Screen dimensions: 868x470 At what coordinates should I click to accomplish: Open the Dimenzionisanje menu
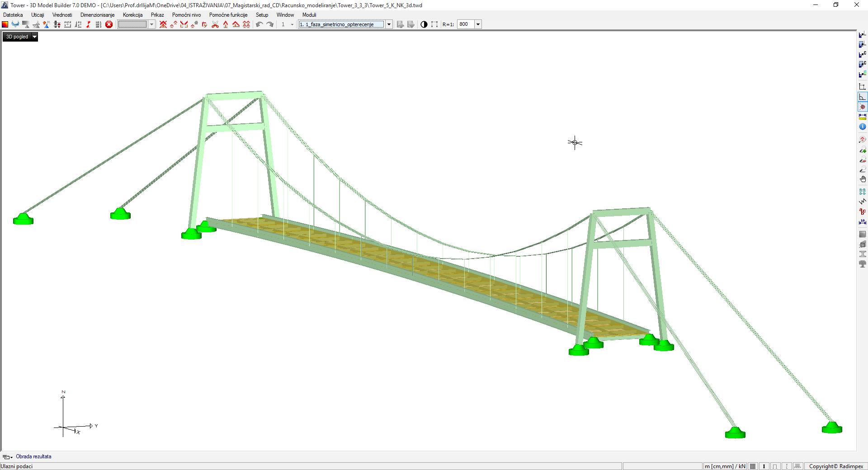click(97, 15)
